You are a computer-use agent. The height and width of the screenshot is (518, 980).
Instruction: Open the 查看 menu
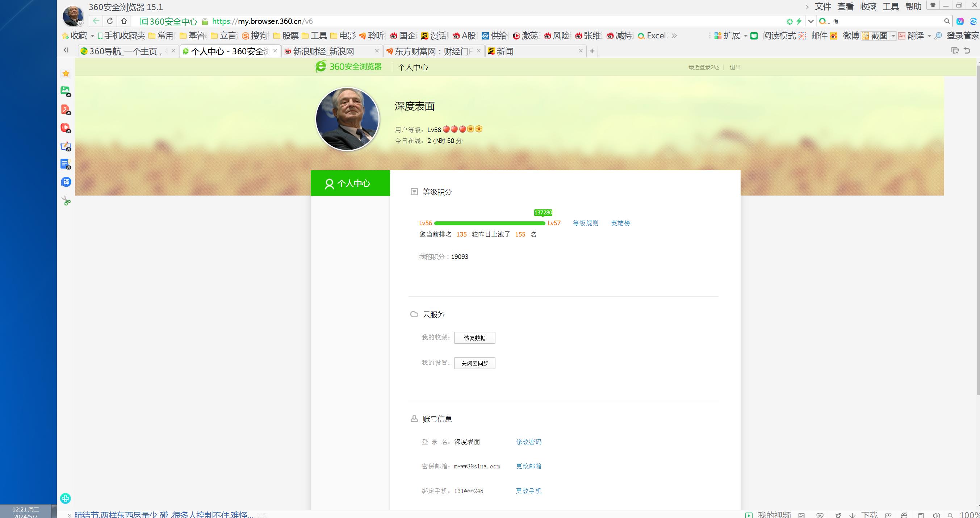tap(845, 7)
